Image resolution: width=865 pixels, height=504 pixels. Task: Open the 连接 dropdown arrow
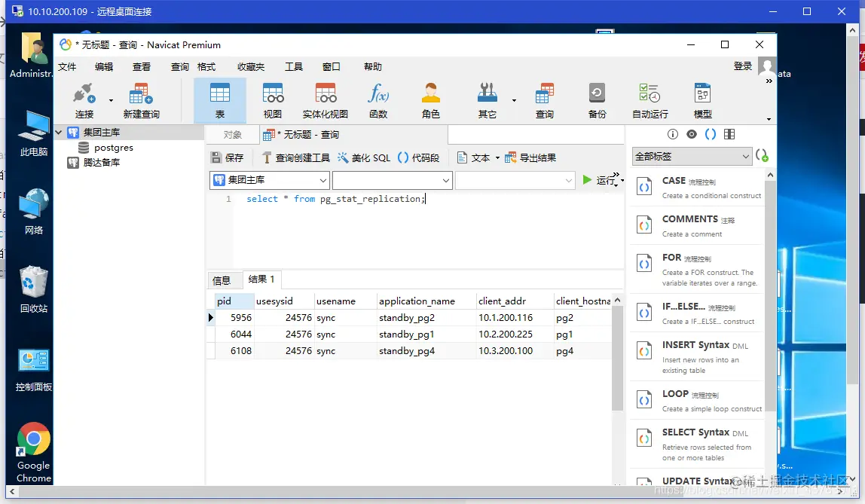111,100
